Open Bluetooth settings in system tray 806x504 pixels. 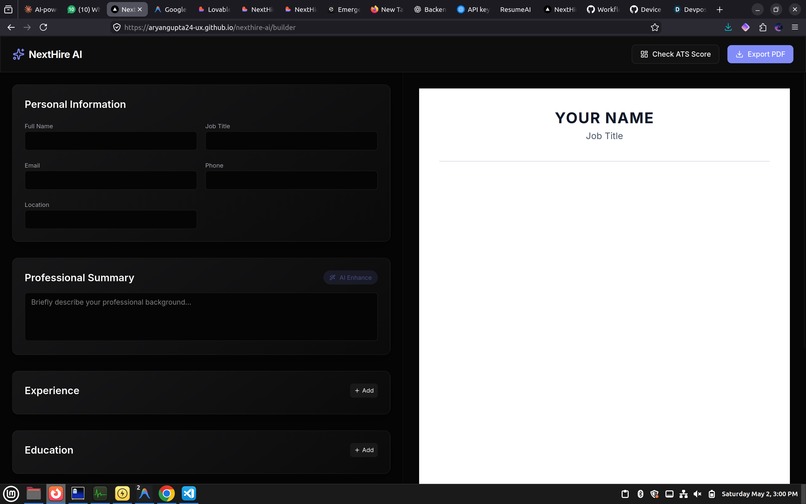click(640, 494)
